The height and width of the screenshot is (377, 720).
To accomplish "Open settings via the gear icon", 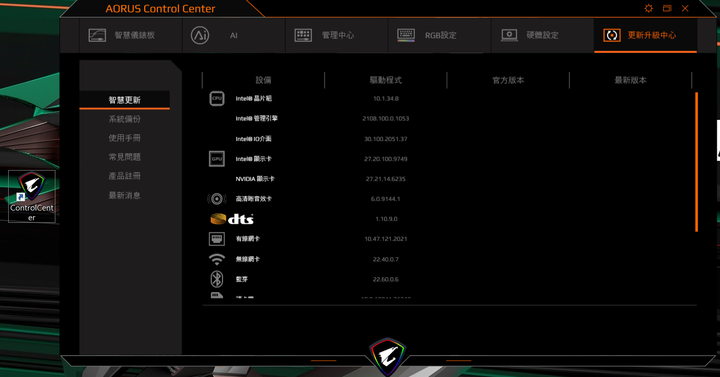I will click(x=648, y=8).
